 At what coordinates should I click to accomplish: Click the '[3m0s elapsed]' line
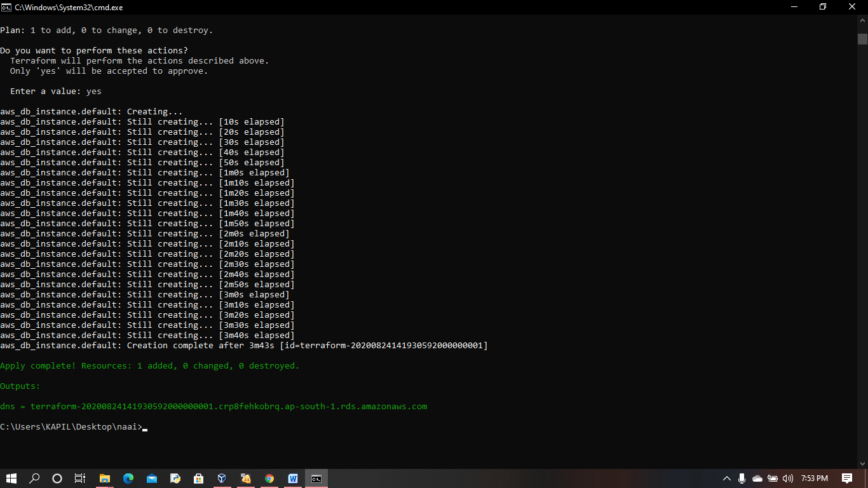(x=145, y=295)
